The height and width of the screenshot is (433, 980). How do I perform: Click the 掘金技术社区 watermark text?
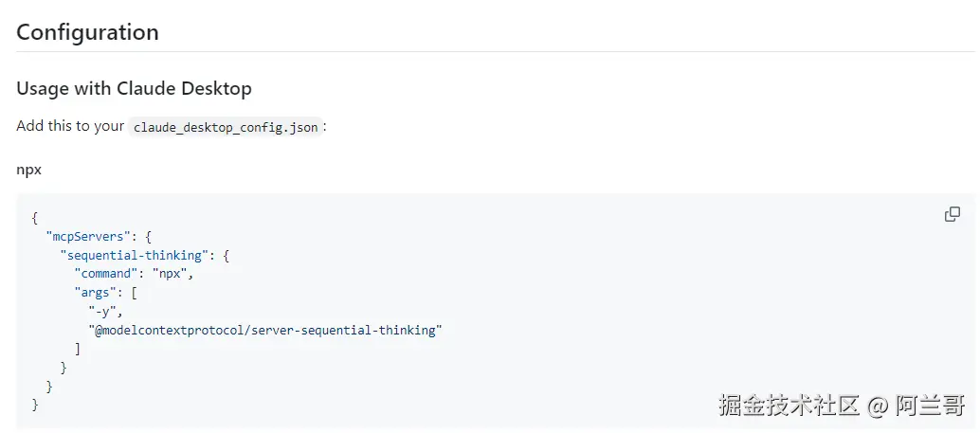(789, 406)
